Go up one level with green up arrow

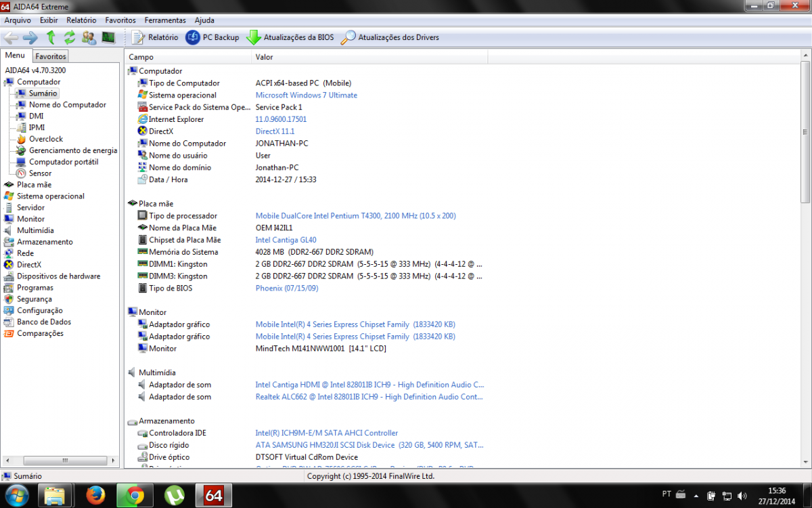click(51, 37)
